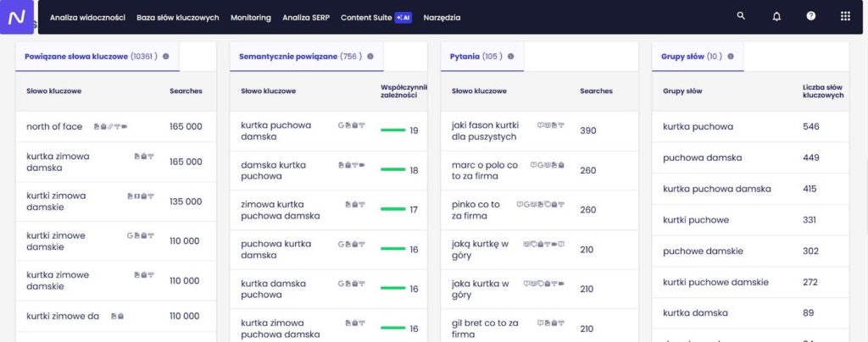Click SERP icons for jaką kurtkę w góry
868x342 pixels.
543,244
